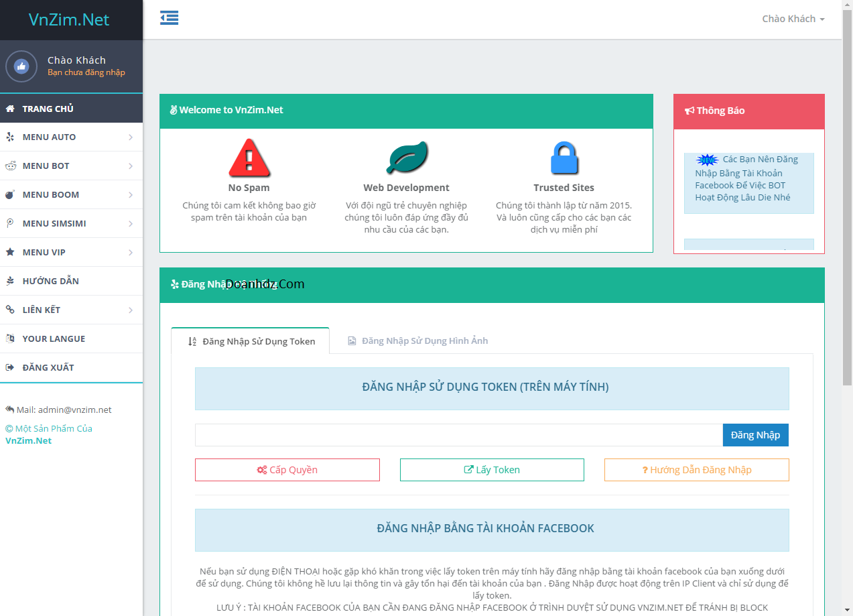The height and width of the screenshot is (616, 853).
Task: Click the red warning triangle No Spam icon
Action: (249, 158)
